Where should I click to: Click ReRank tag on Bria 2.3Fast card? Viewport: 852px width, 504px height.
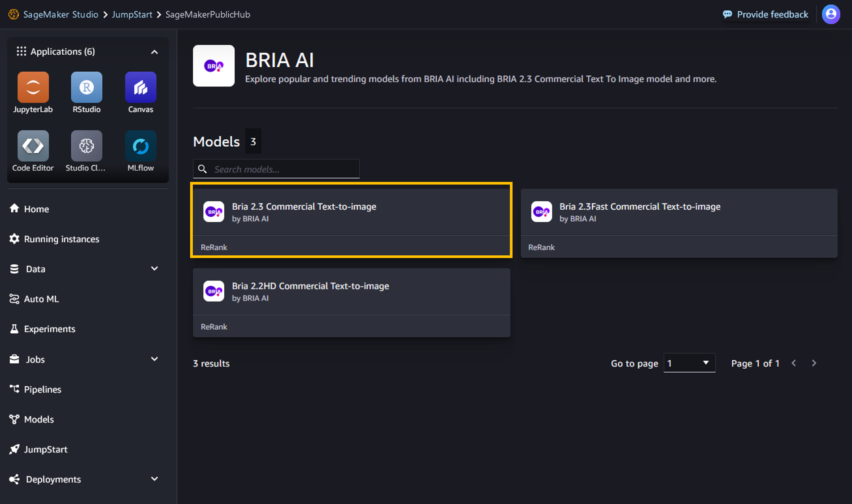pyautogui.click(x=541, y=247)
